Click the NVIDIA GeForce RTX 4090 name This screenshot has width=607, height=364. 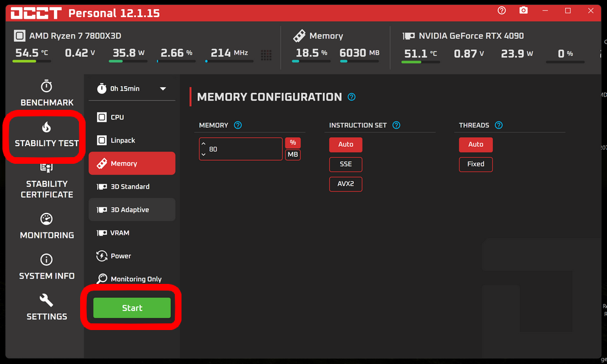point(471,36)
